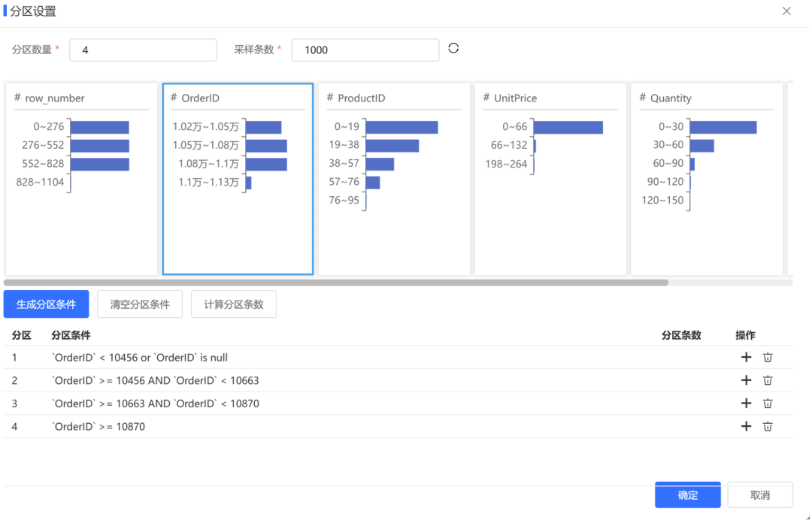The image size is (812, 520).
Task: Click the 0~276 bar in row_number
Action: pos(99,127)
